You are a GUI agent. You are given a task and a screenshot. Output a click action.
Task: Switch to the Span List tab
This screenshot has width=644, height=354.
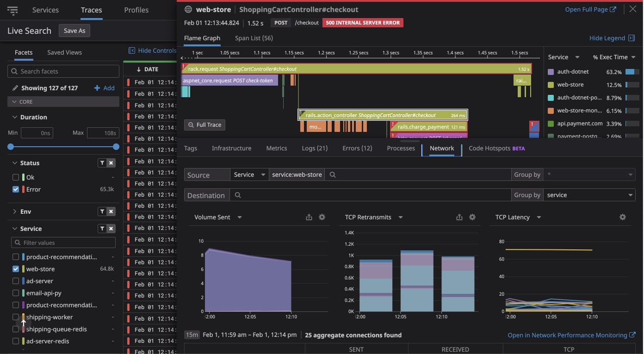(x=254, y=38)
